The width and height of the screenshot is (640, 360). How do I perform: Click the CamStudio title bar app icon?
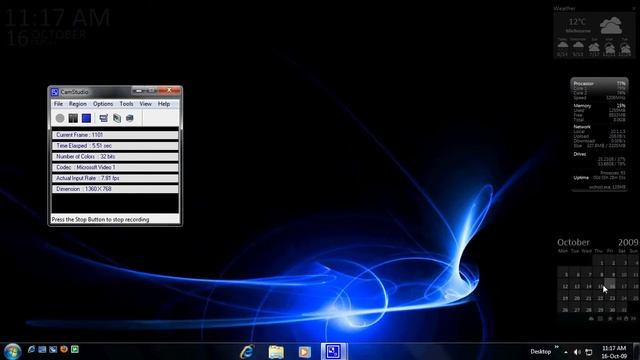55,92
